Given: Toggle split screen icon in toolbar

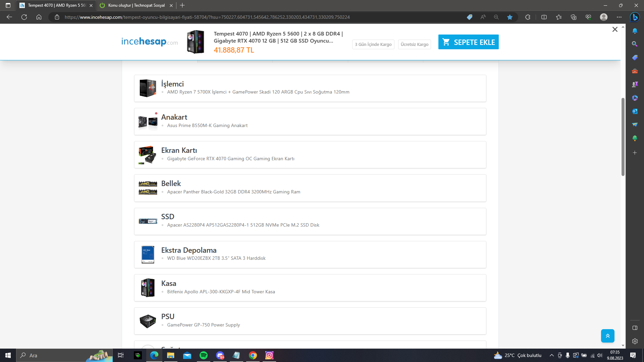Looking at the screenshot, I should point(544,17).
